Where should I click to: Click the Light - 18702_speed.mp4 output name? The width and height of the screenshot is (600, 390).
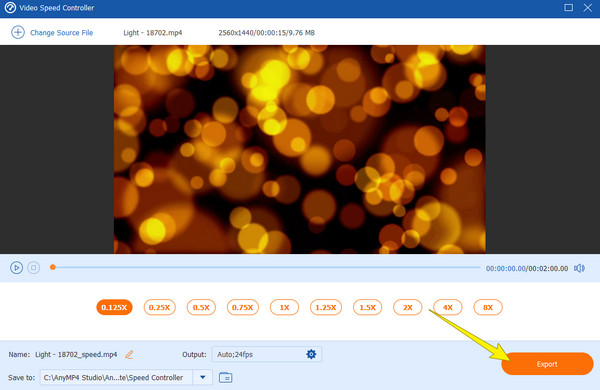click(76, 354)
